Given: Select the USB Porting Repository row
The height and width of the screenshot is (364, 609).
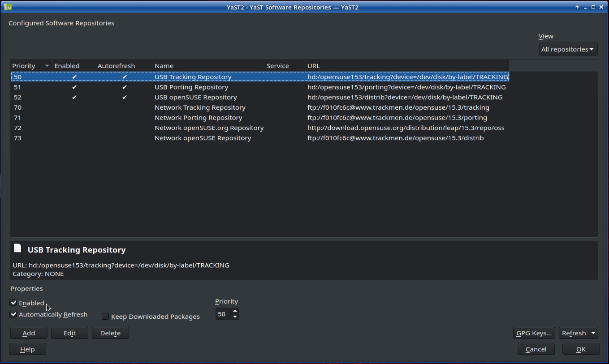Looking at the screenshot, I should [x=191, y=87].
